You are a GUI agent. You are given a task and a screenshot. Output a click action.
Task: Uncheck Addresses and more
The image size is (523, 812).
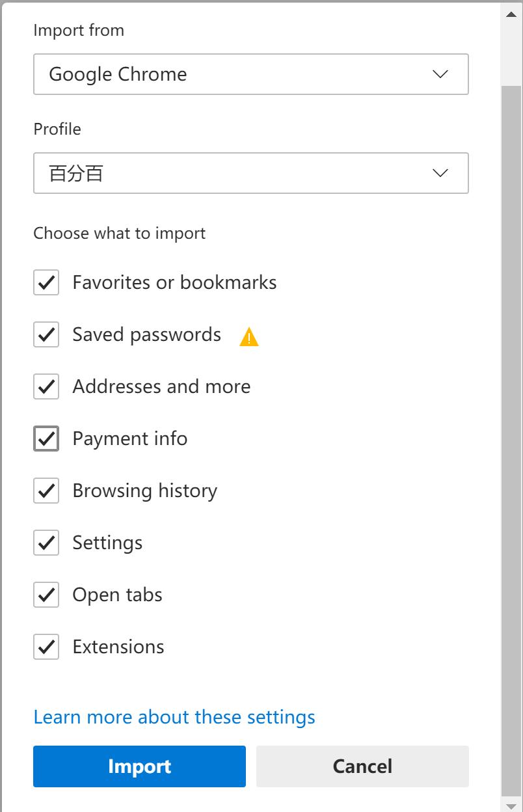coord(46,386)
